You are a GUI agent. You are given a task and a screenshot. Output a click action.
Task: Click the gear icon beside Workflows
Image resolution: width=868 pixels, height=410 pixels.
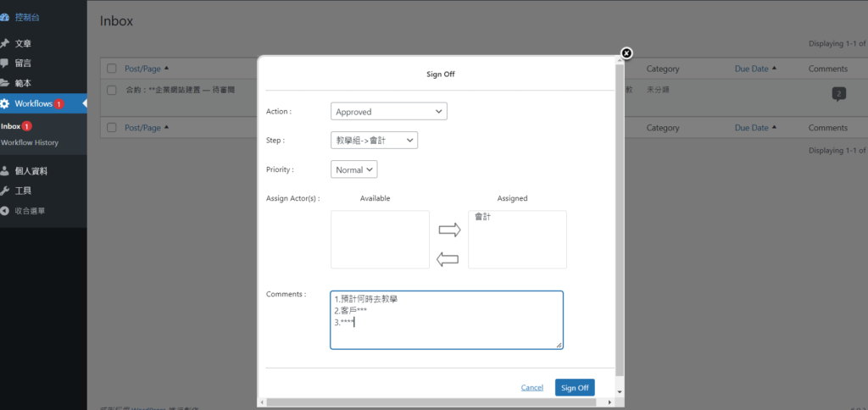pyautogui.click(x=5, y=103)
